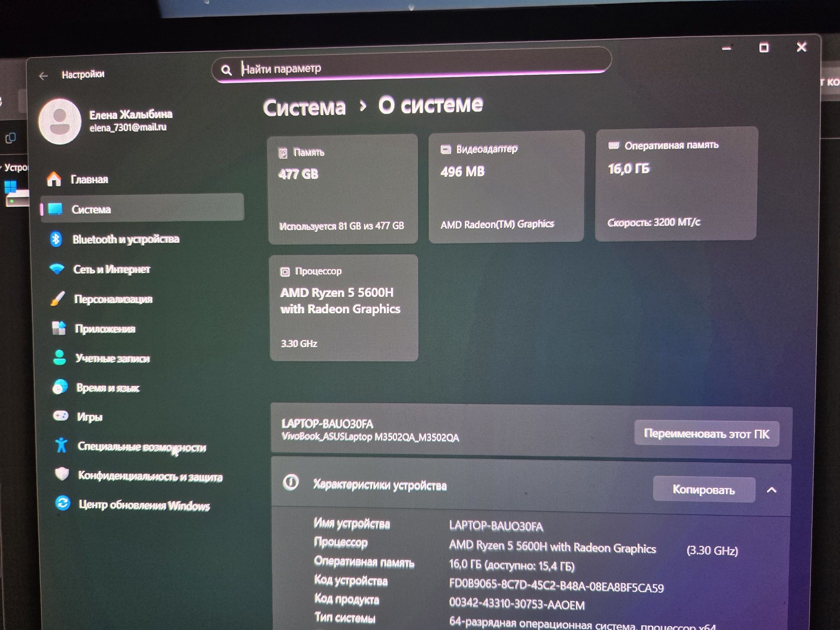Click the Wi-Fi network icon
The image size is (840, 630).
[x=57, y=269]
